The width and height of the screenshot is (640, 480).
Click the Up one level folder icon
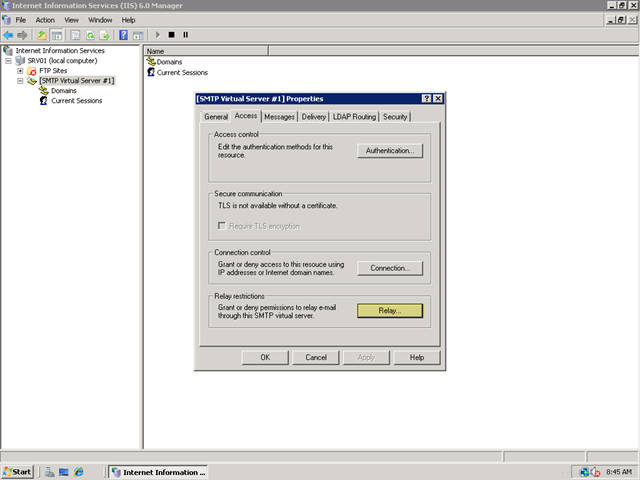42,35
